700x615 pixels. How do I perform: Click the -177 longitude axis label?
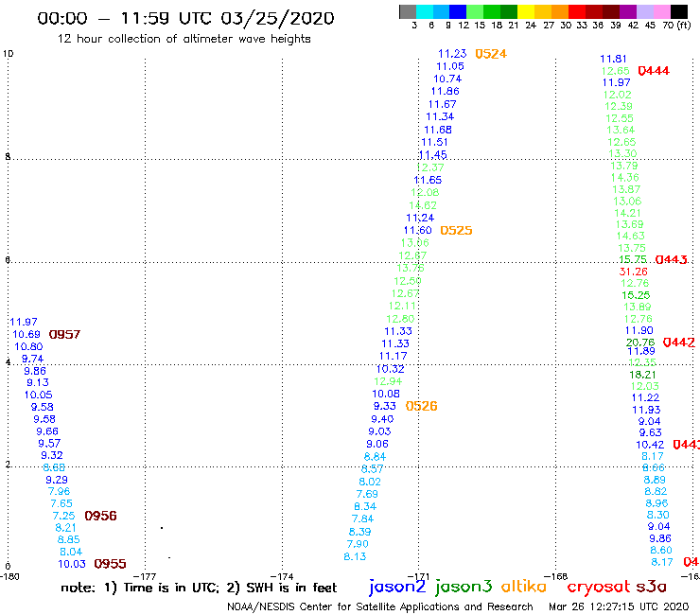pyautogui.click(x=145, y=576)
